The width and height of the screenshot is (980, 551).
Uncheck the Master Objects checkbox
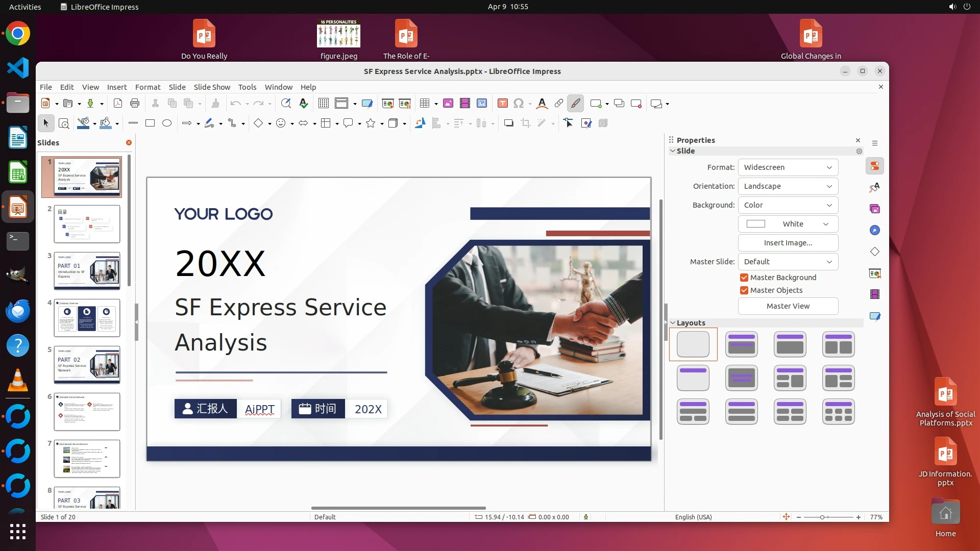[x=744, y=290]
